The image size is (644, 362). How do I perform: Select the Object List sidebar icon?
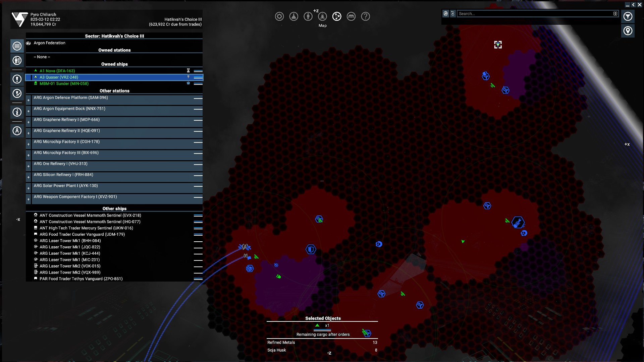[x=17, y=46]
